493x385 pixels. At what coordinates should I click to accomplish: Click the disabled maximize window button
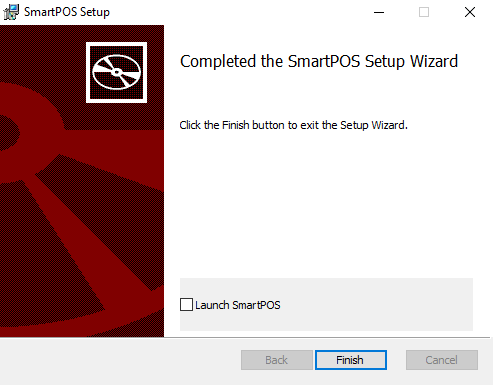click(x=424, y=12)
